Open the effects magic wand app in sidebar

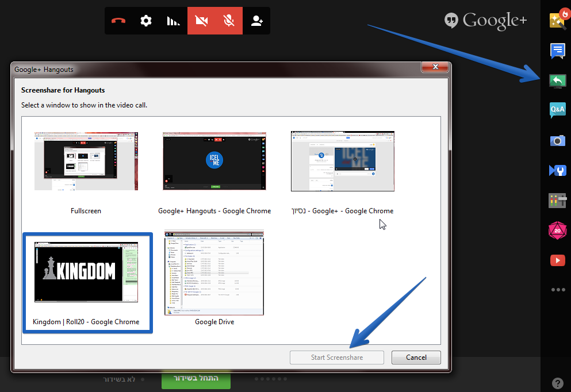click(x=558, y=20)
